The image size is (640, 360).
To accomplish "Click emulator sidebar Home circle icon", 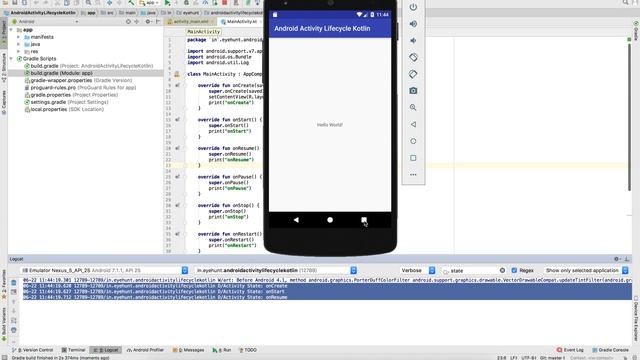I will point(413,141).
